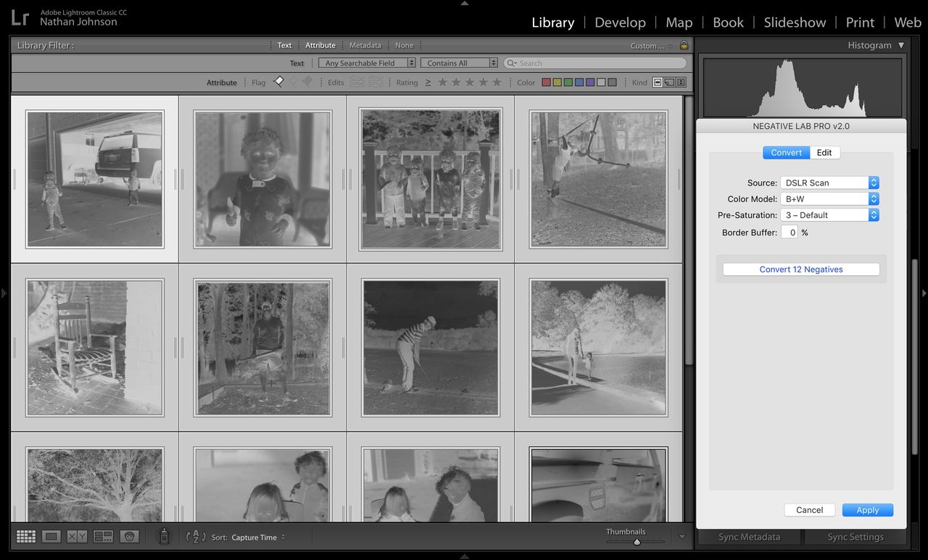Click the library filter Search field
This screenshot has width=928, height=560.
pos(594,63)
